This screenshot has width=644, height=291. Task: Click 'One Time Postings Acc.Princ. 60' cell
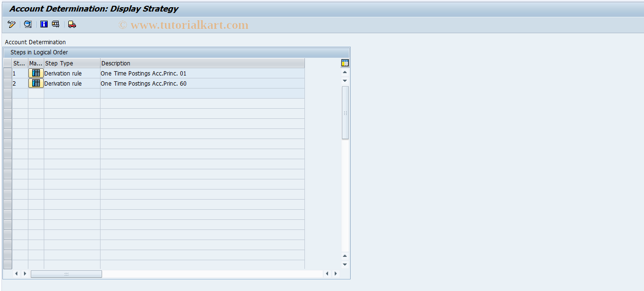pos(202,84)
